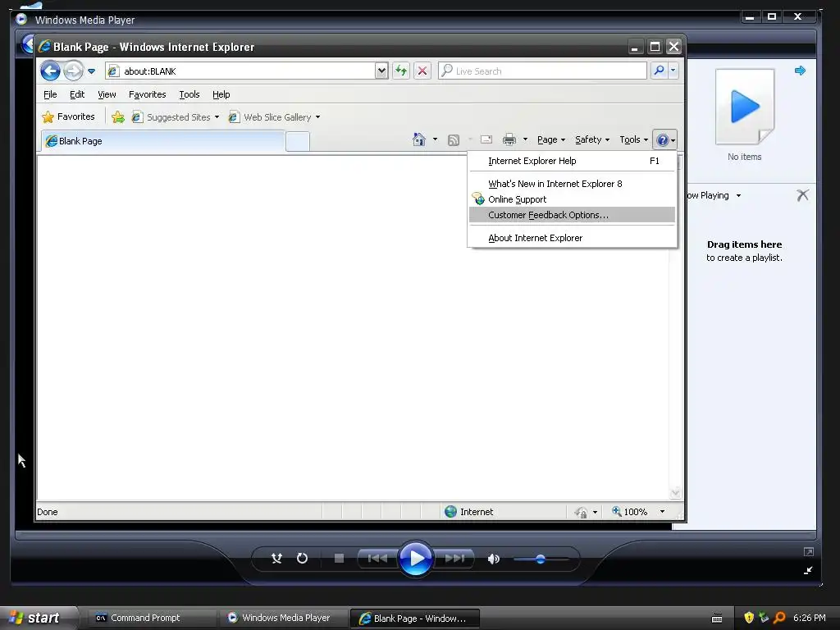This screenshot has width=840, height=630.
Task: Mute the Media Player volume
Action: click(x=493, y=559)
